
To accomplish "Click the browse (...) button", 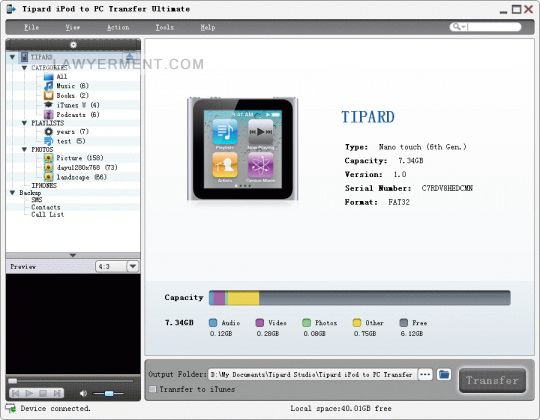I will click(425, 375).
